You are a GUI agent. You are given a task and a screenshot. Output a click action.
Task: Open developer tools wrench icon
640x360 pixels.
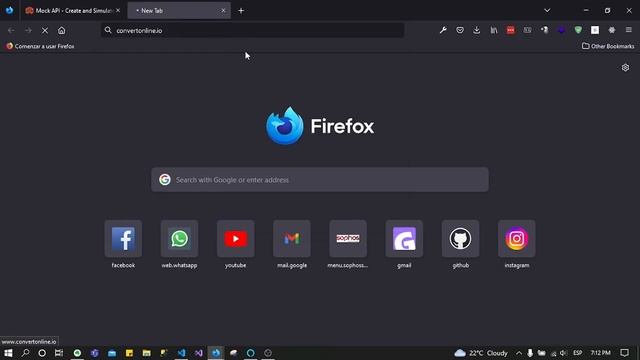pos(443,30)
